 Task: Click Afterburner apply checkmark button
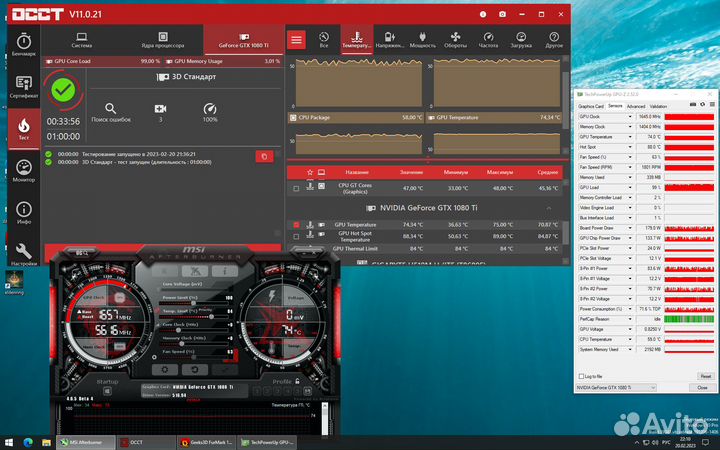coord(225,370)
